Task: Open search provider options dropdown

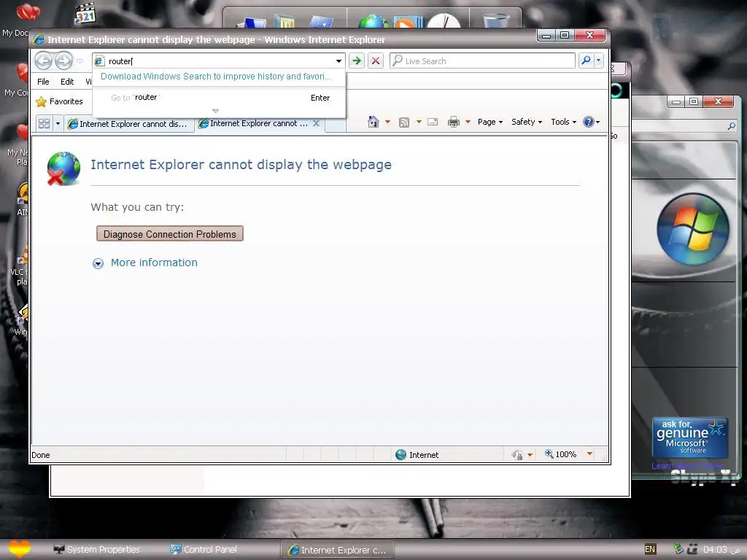Action: point(599,61)
